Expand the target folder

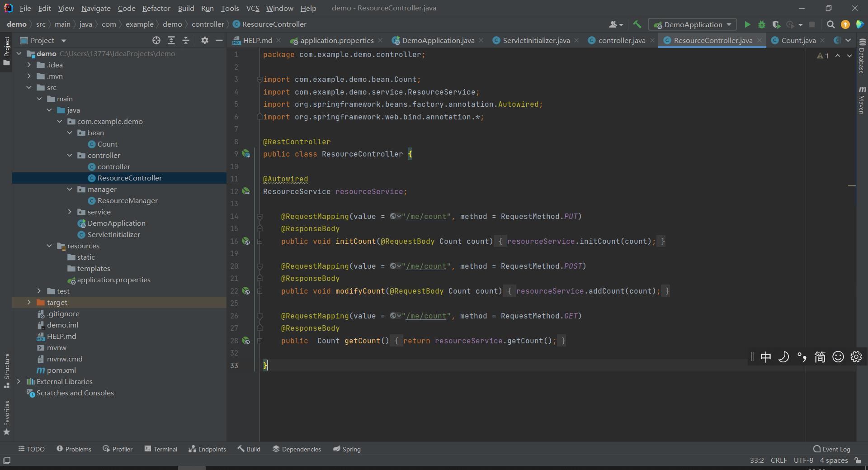[29, 302]
